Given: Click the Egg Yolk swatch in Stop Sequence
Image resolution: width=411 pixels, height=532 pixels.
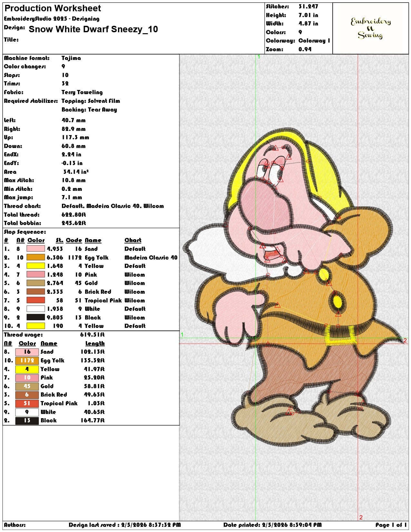Looking at the screenshot, I should pyautogui.click(x=35, y=257).
